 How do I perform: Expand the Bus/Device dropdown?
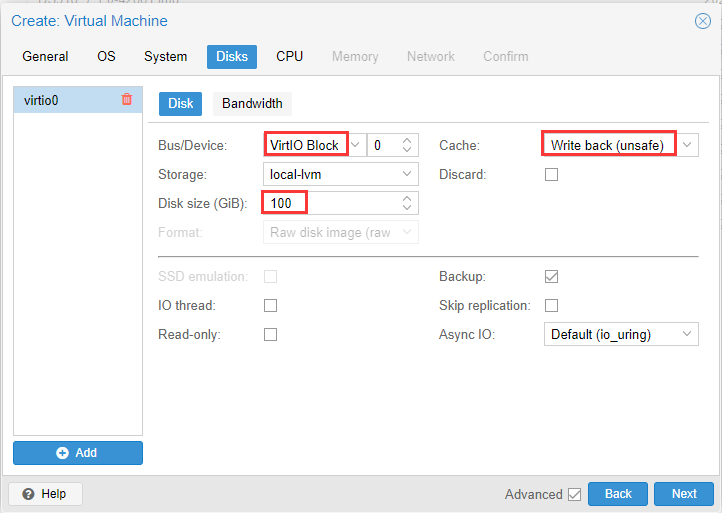tap(355, 146)
